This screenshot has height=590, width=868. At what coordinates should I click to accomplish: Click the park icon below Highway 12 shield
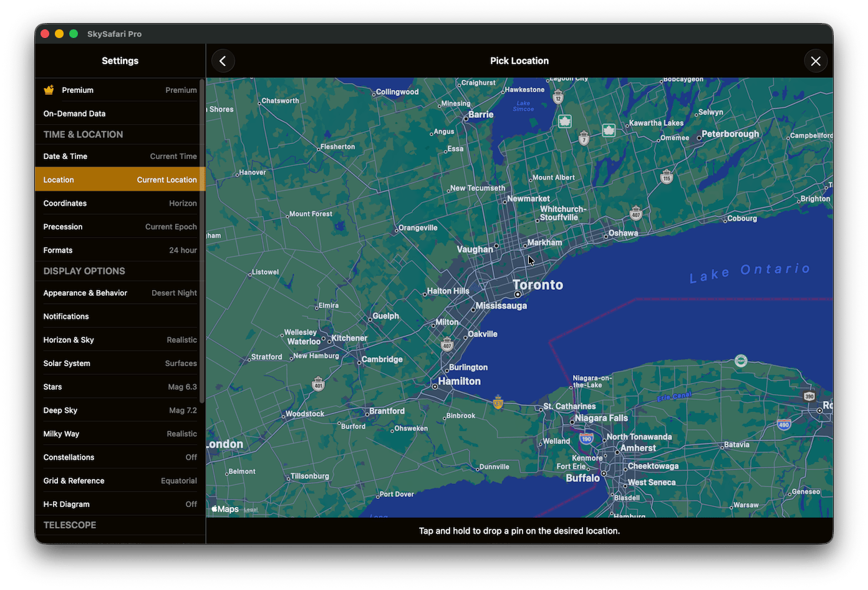coord(565,122)
